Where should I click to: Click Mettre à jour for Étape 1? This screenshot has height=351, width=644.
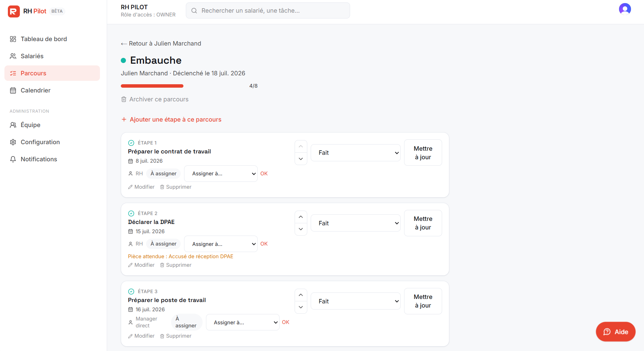point(423,153)
